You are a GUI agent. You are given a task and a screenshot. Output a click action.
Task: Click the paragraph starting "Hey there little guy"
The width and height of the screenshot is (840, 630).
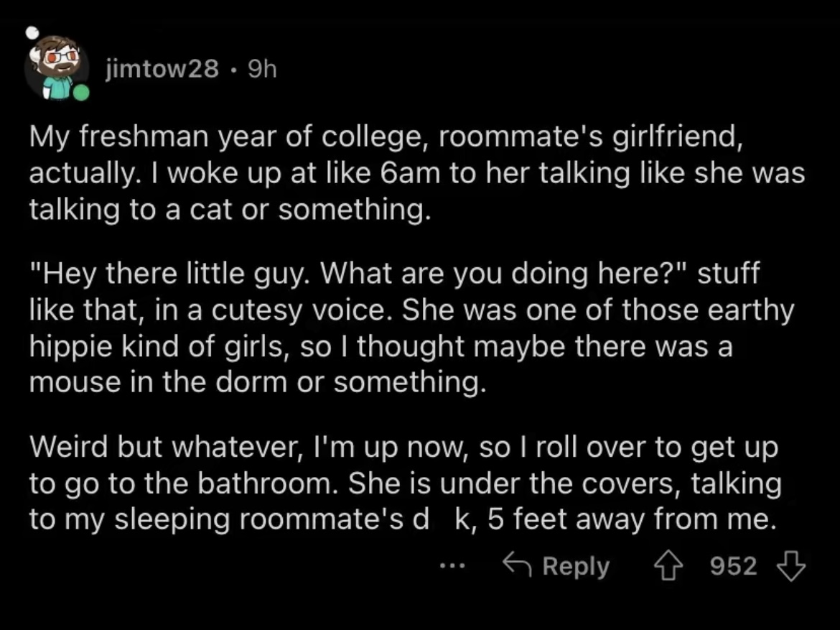tap(411, 328)
